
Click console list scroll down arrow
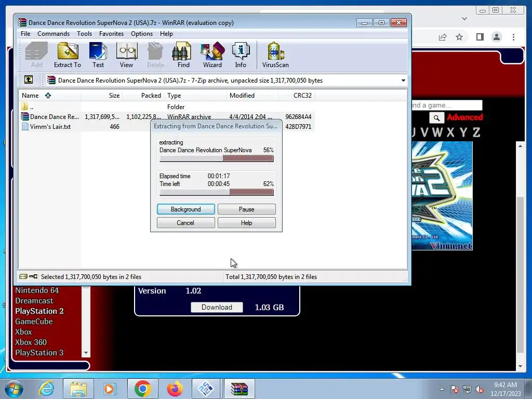86,353
